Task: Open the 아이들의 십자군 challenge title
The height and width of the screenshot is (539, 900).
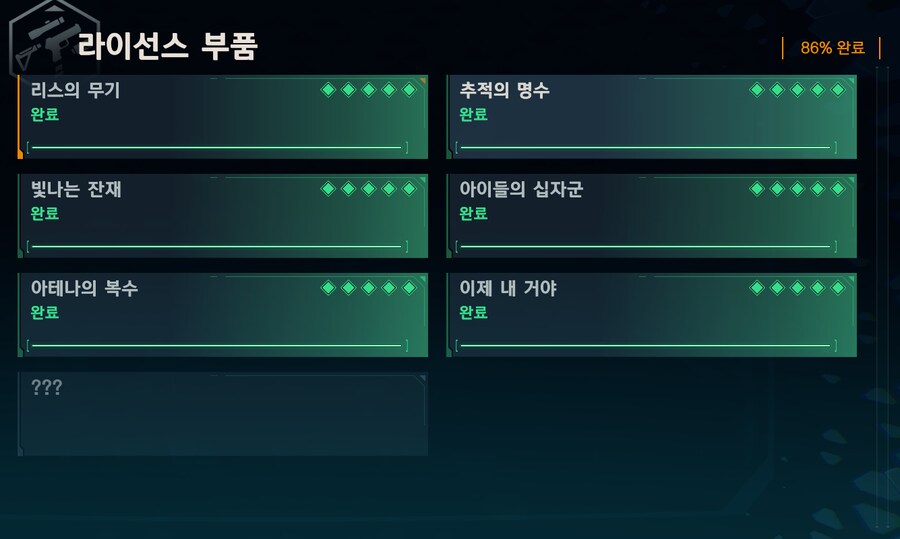Action: tap(520, 190)
